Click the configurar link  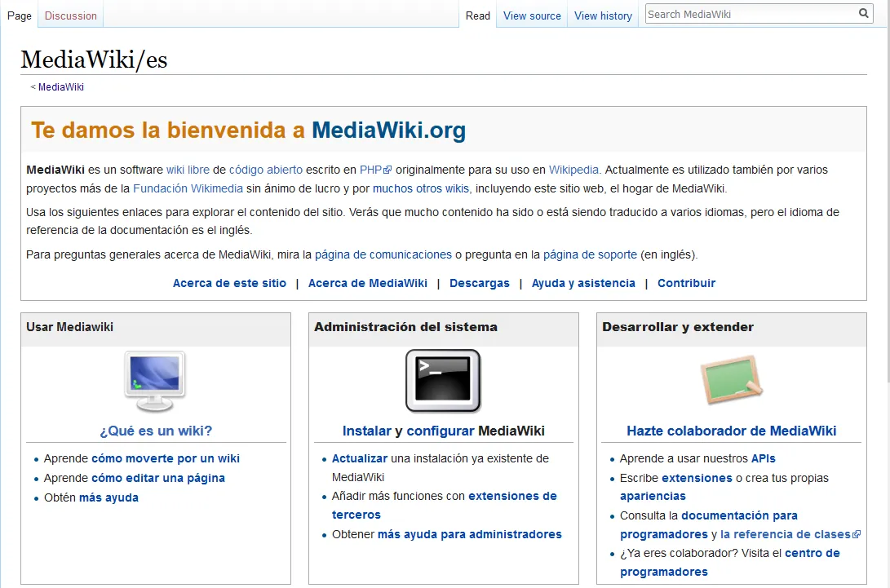tap(441, 431)
